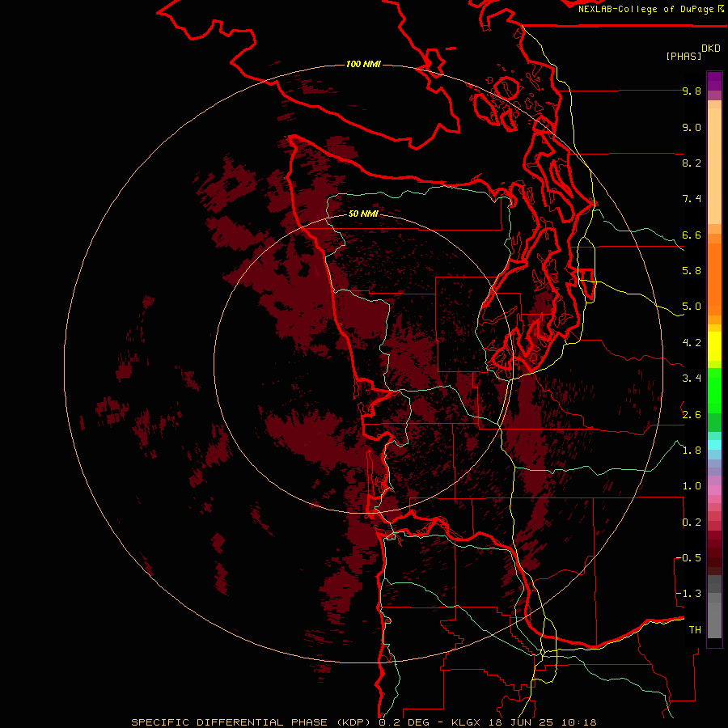Click the 10:18 timestamp in the caption
The image size is (728, 728).
tap(578, 722)
